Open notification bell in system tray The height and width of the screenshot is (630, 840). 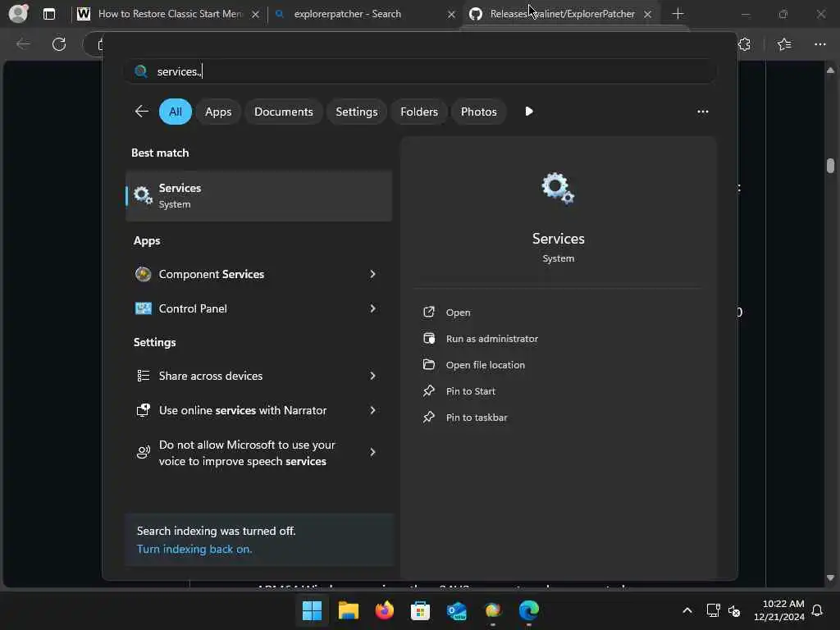(817, 610)
